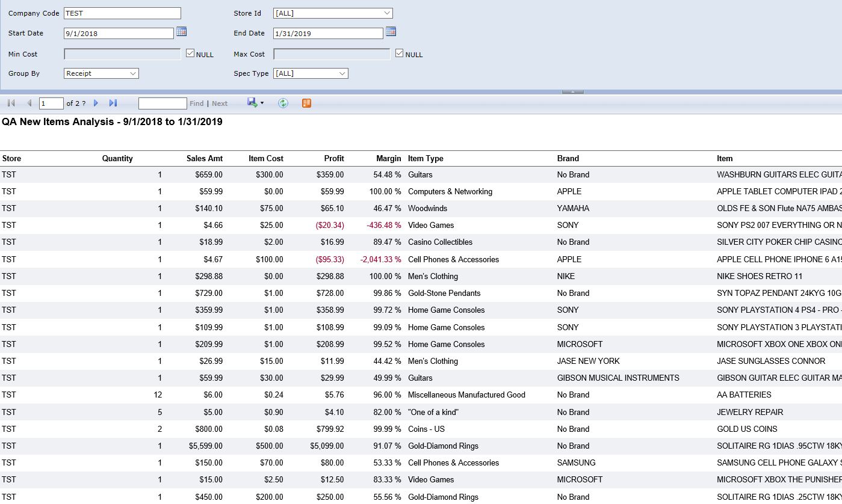The width and height of the screenshot is (842, 504).
Task: Go to previous report page
Action: [29, 103]
